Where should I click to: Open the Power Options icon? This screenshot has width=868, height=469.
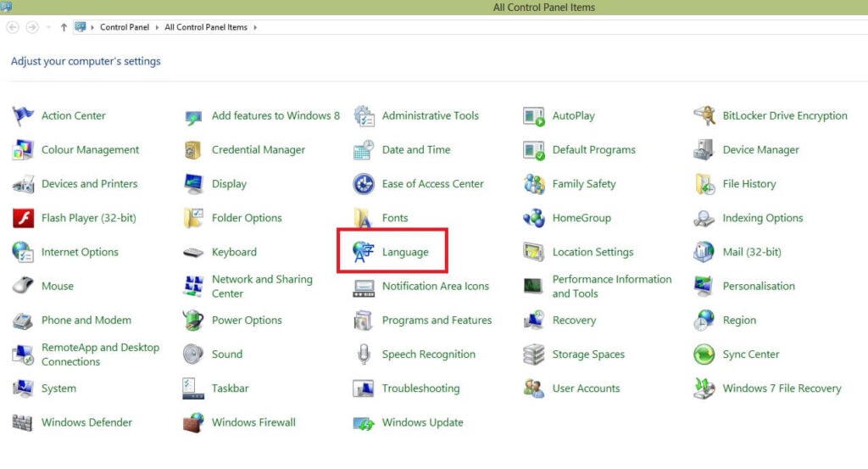193,321
